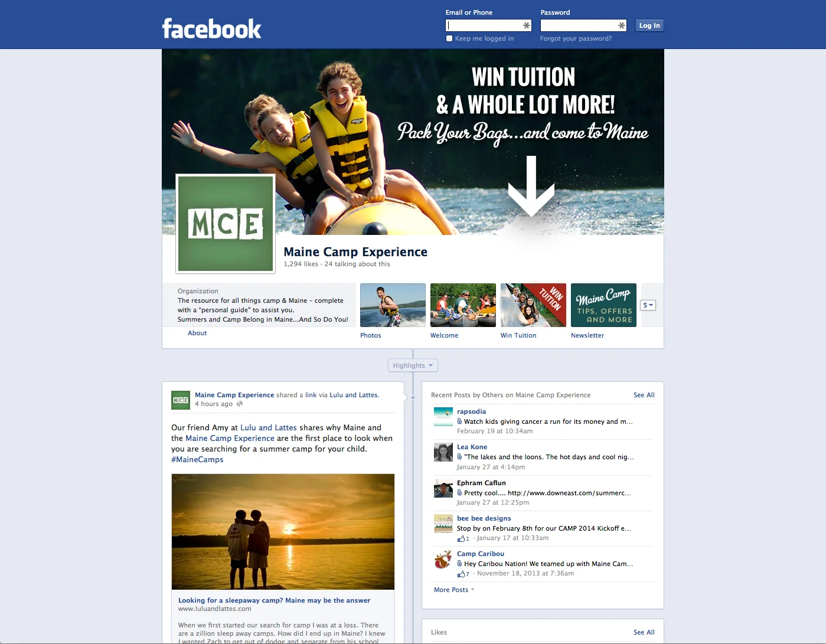Click the like icon on Camp Caribou post
Viewport: 826px width, 644px height.
pos(461,574)
